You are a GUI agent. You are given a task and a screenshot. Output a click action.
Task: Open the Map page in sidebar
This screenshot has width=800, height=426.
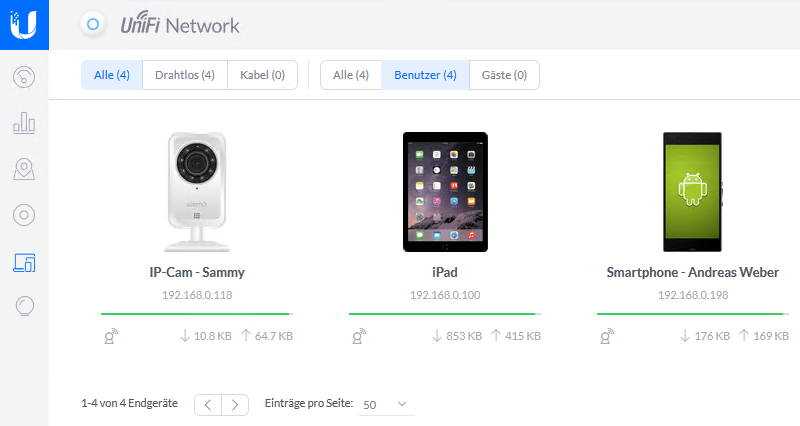pos(24,169)
